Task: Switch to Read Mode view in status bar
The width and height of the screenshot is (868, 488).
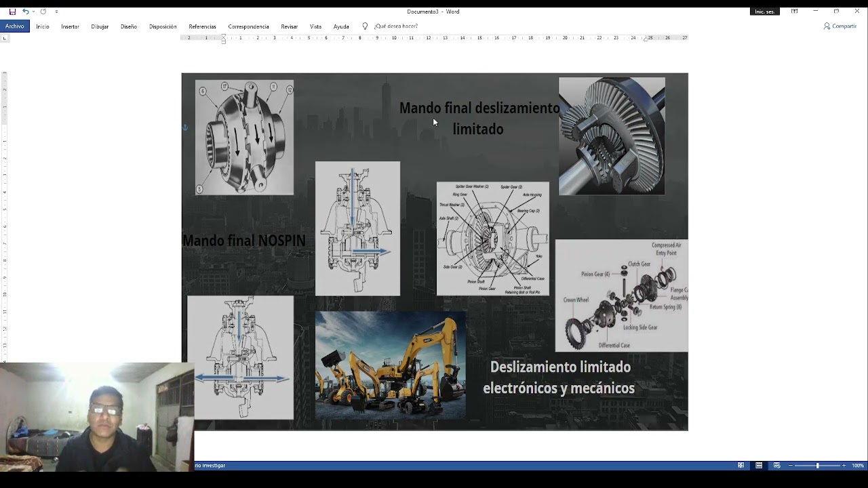Action: pos(741,466)
